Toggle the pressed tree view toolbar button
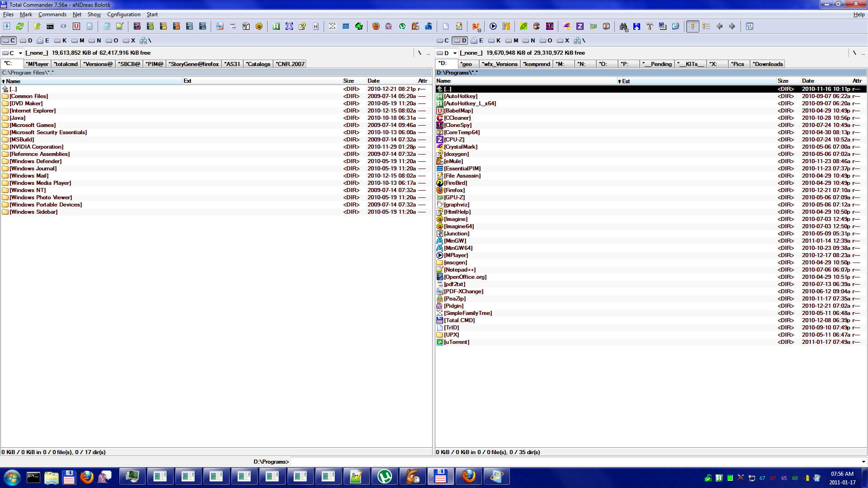The width and height of the screenshot is (868, 488). pos(693,26)
